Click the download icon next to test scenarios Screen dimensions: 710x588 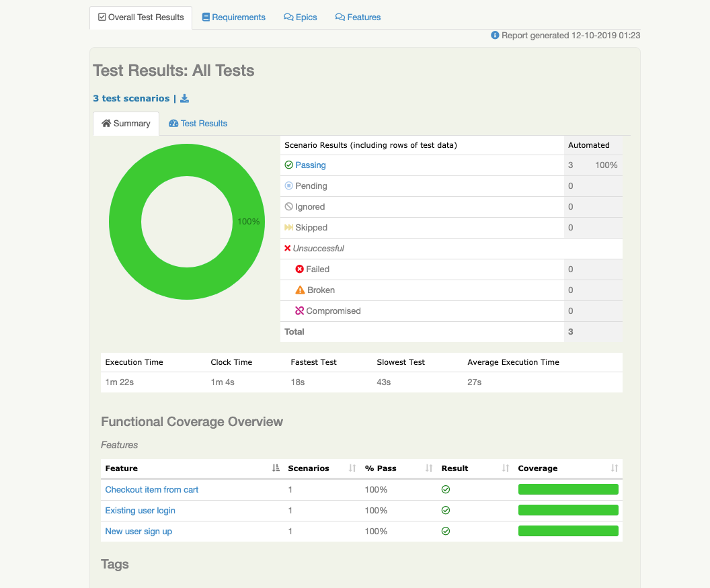pos(185,99)
